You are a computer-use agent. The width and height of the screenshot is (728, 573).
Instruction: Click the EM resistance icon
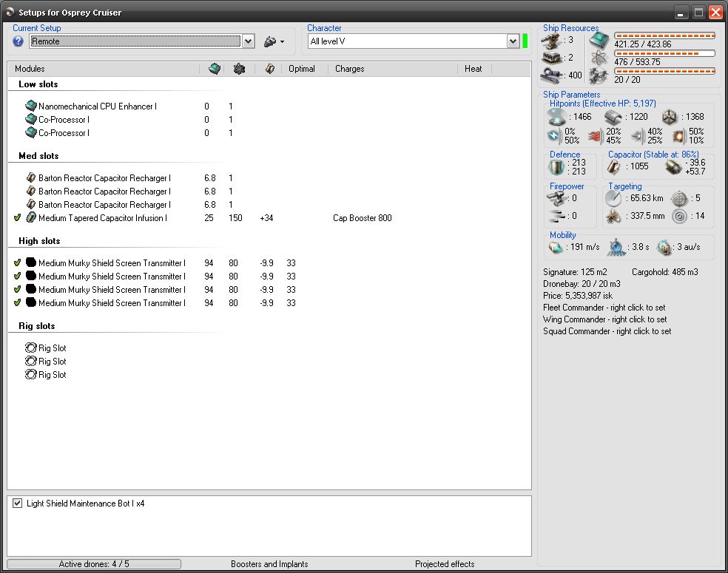(x=554, y=136)
